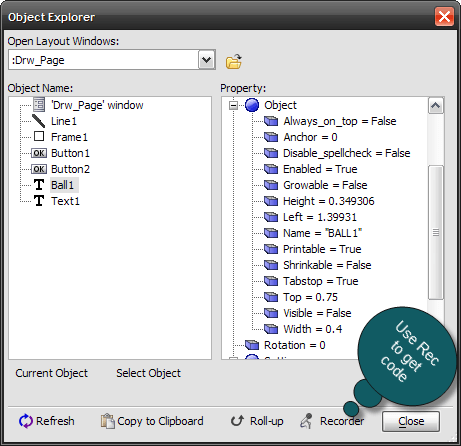Click the cube icon for Growable
The width and height of the screenshot is (461, 446).
(x=271, y=185)
